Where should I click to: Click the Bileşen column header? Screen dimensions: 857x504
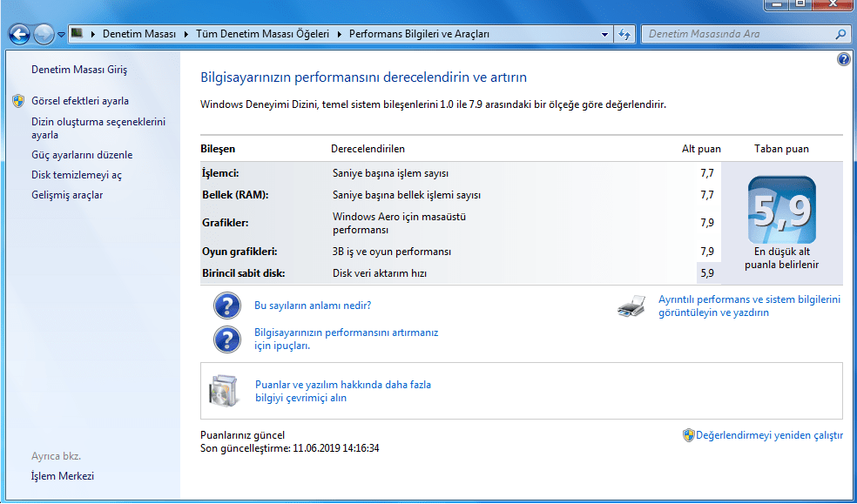click(218, 149)
